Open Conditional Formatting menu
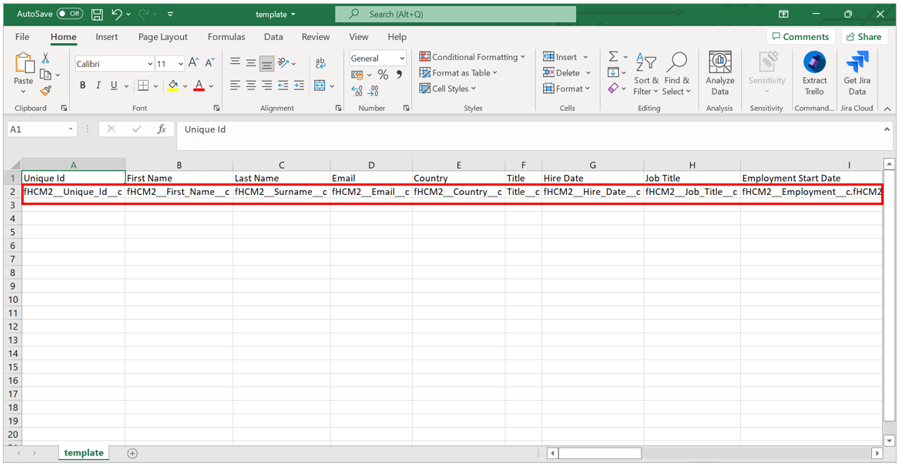The height and width of the screenshot is (470, 903). click(x=472, y=56)
